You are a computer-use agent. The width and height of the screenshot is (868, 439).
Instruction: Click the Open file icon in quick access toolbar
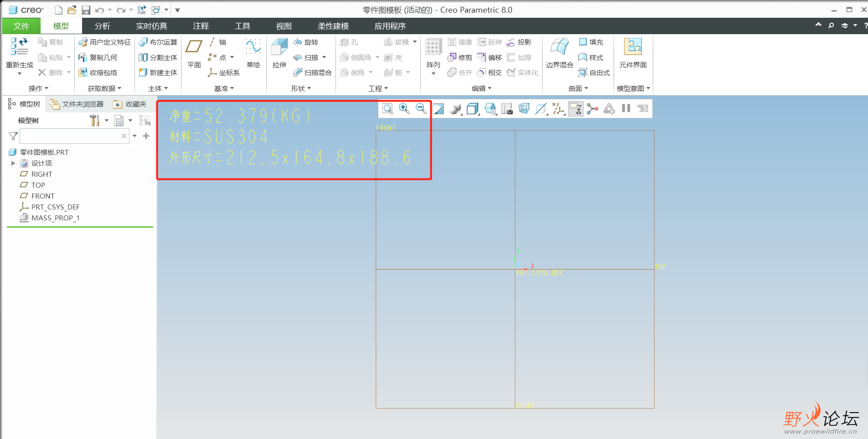point(72,10)
